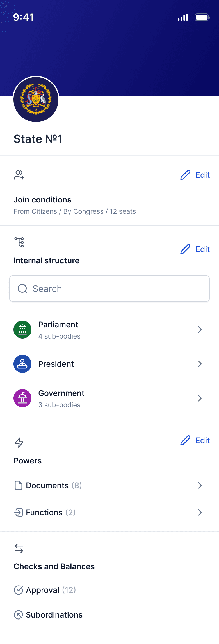Click the add-person icon above Join conditions
This screenshot has width=219, height=644.
19,175
